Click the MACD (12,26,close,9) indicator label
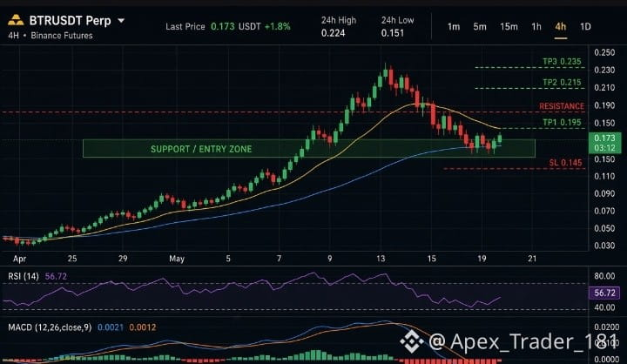This screenshot has width=627, height=364. [x=50, y=327]
